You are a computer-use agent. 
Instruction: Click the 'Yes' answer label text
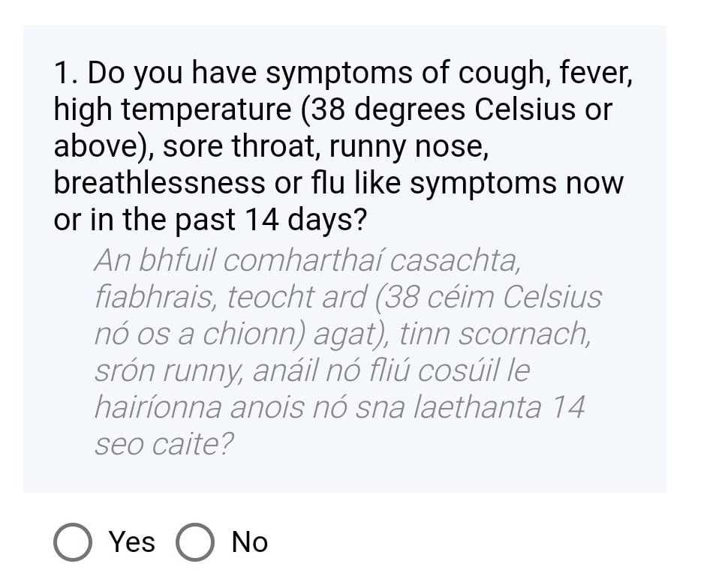[132, 542]
